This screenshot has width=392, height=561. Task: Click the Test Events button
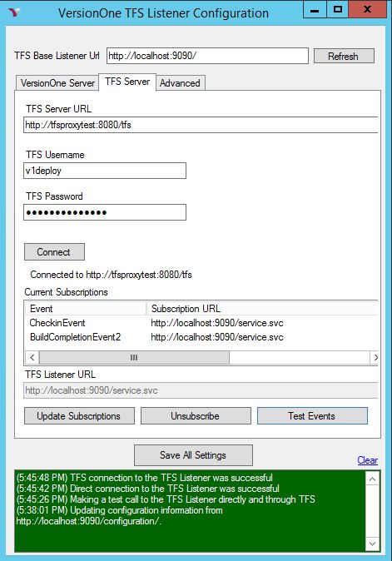click(312, 416)
